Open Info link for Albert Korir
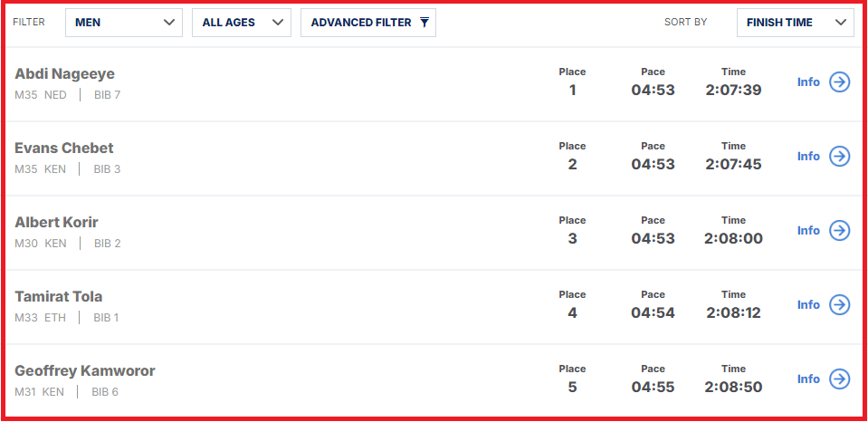Image resolution: width=868 pixels, height=422 pixels. tap(808, 230)
